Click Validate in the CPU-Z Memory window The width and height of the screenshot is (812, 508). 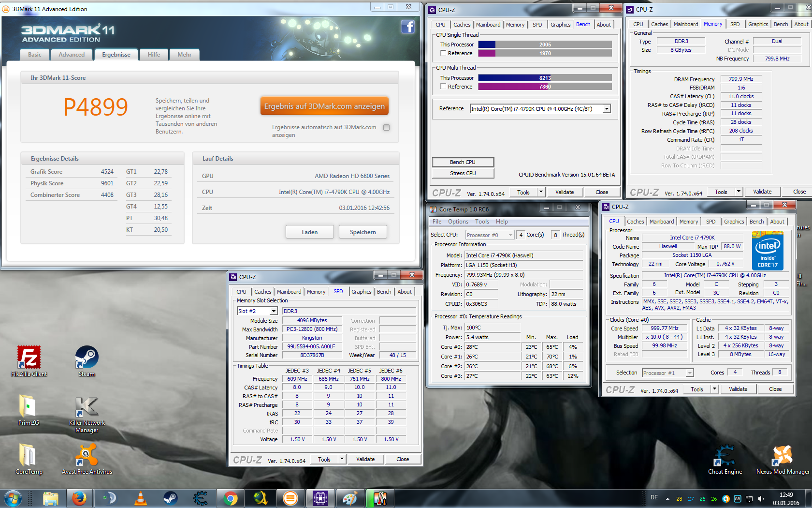pyautogui.click(x=762, y=192)
